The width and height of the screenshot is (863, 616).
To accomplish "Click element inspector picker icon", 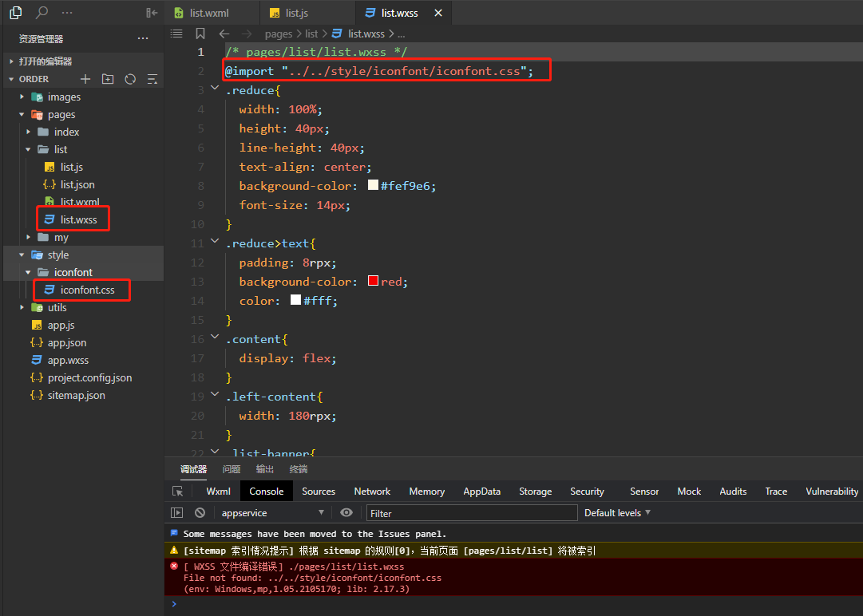I will (x=177, y=492).
